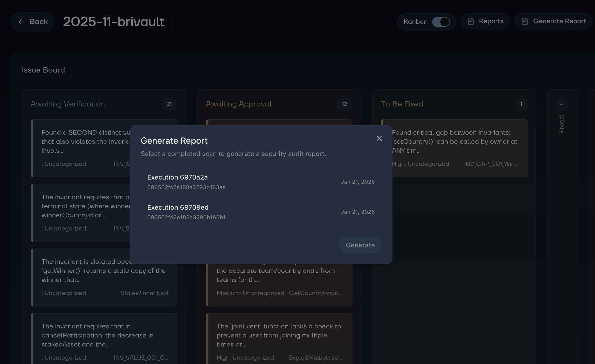Click the Generate button in the dialog
595x364 pixels.
pyautogui.click(x=360, y=245)
